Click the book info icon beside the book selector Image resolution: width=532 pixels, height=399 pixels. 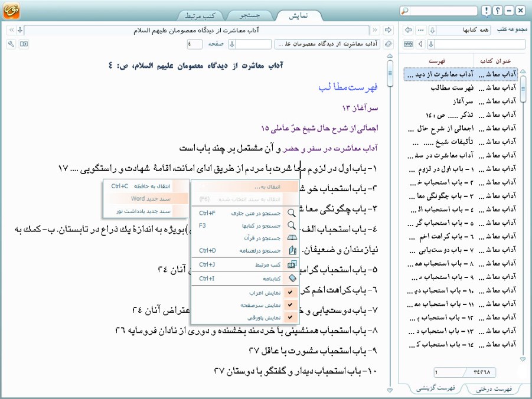pos(388,44)
